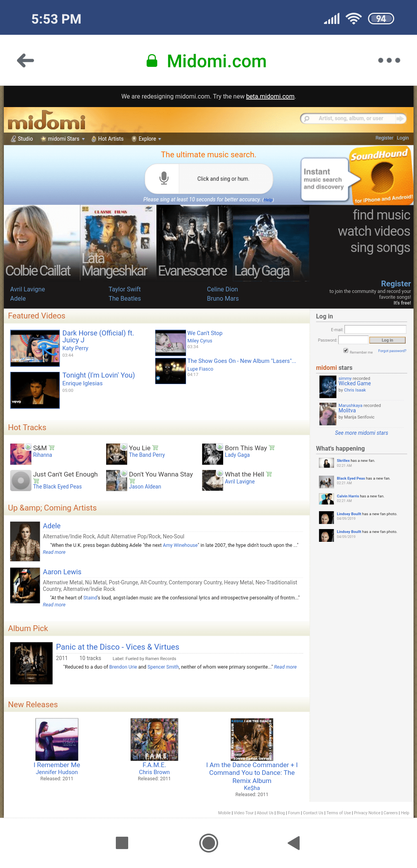Open the beta.midomi.com link
The height and width of the screenshot is (868, 417).
point(270,96)
